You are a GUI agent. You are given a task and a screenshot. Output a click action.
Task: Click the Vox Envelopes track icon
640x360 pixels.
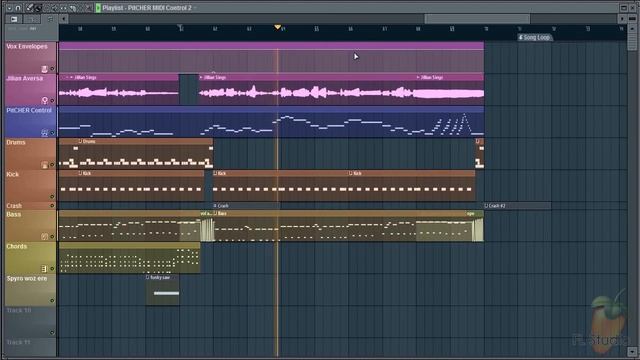pos(44,69)
